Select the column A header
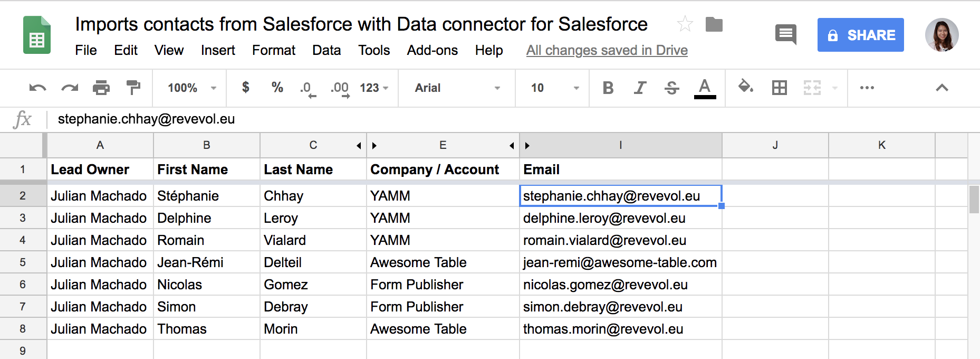 [x=100, y=145]
